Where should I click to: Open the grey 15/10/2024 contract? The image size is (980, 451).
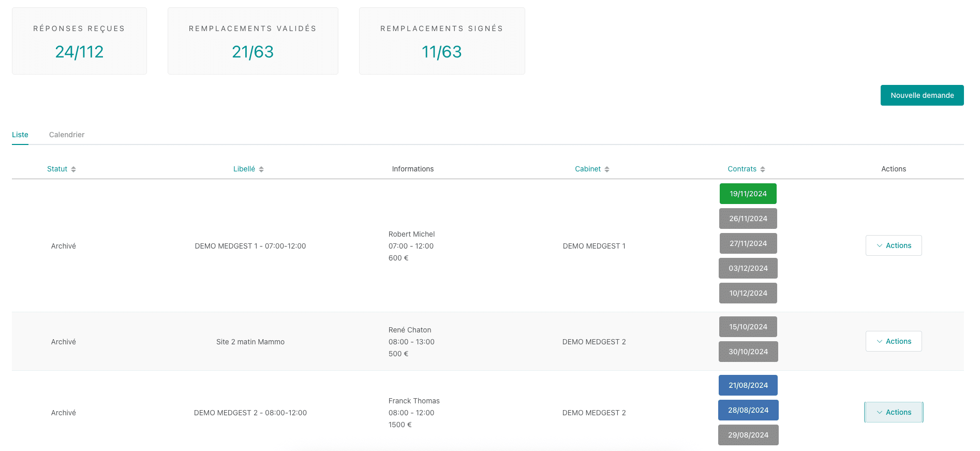tap(748, 327)
